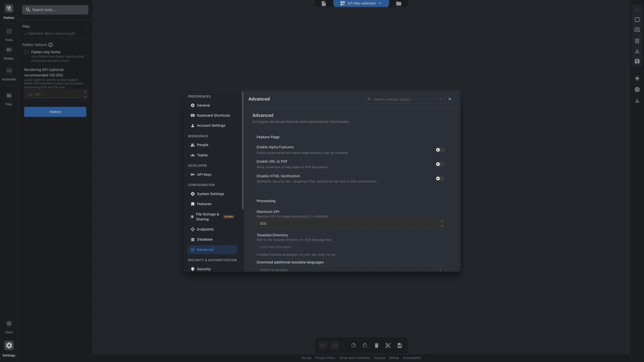Open the 0/1 files selected dropdown
The image size is (644, 362).
pos(361,4)
